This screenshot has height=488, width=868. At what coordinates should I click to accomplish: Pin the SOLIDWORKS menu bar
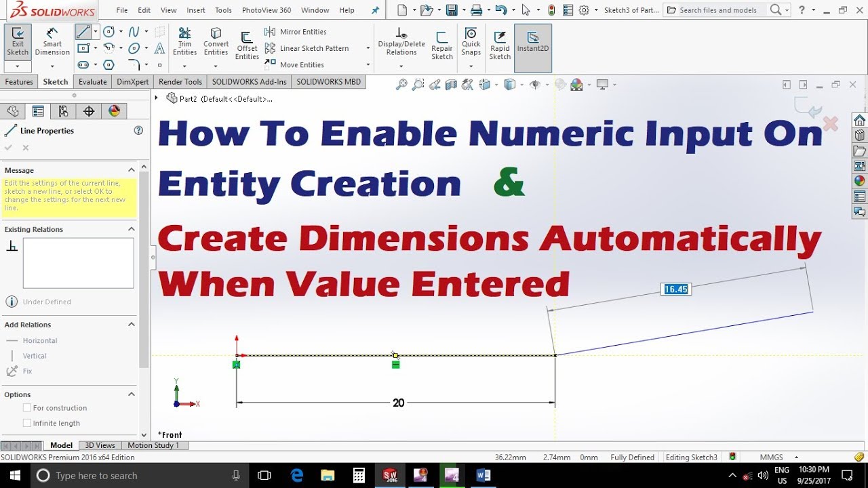coord(375,10)
